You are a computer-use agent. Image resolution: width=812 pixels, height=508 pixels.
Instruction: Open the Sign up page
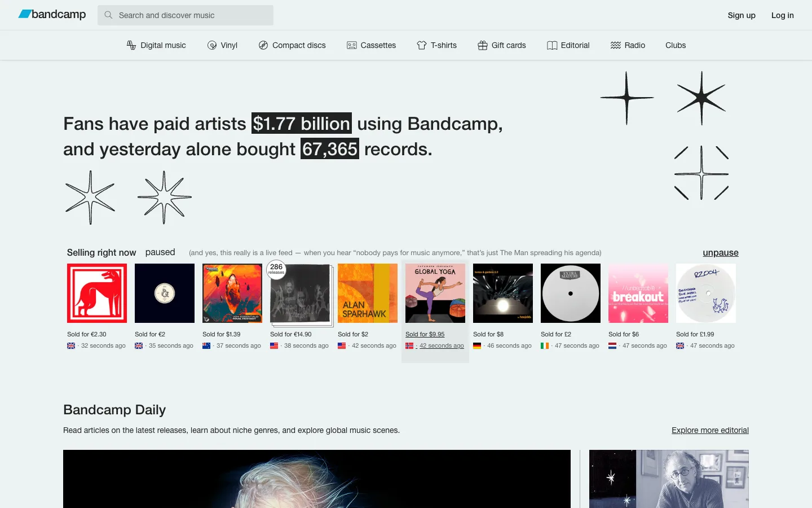click(742, 15)
